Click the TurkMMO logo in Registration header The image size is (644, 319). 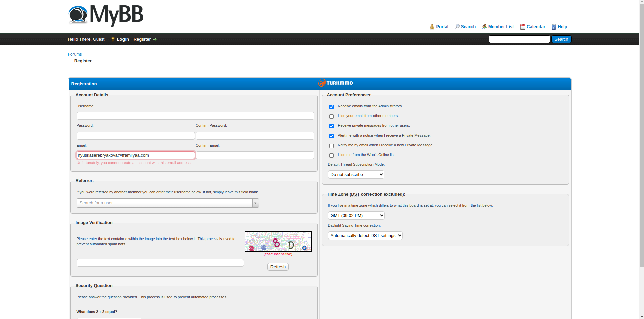coord(336,83)
